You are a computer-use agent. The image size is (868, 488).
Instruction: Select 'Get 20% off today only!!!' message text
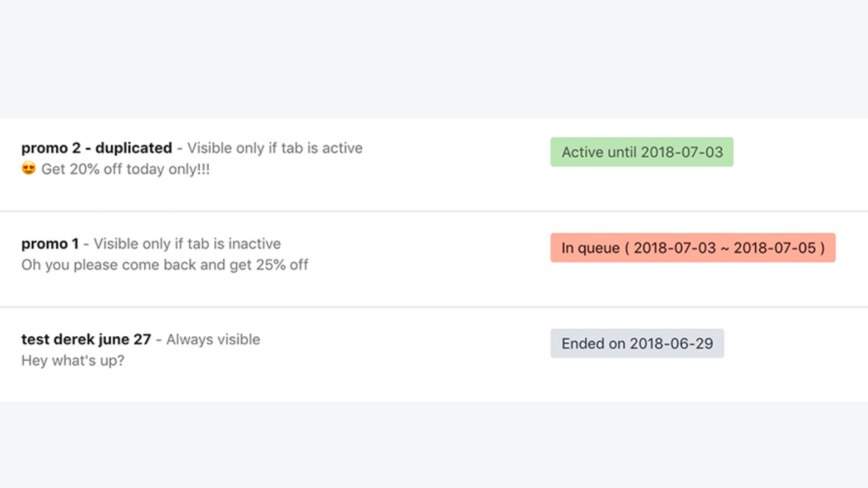pyautogui.click(x=125, y=169)
